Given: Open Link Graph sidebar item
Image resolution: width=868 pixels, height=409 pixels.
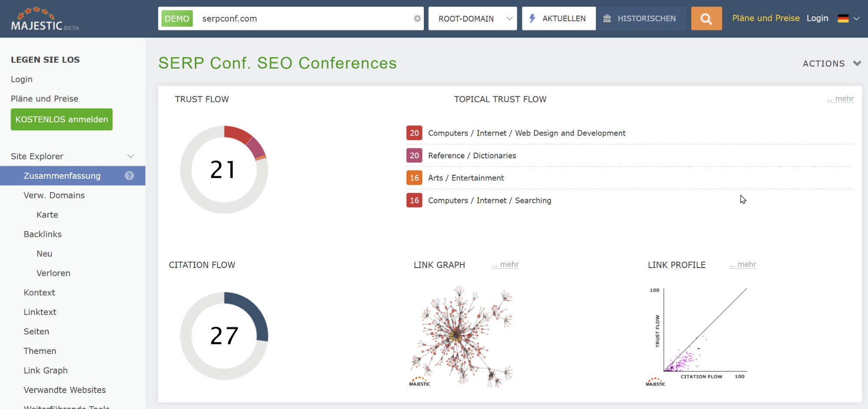Looking at the screenshot, I should (x=46, y=371).
